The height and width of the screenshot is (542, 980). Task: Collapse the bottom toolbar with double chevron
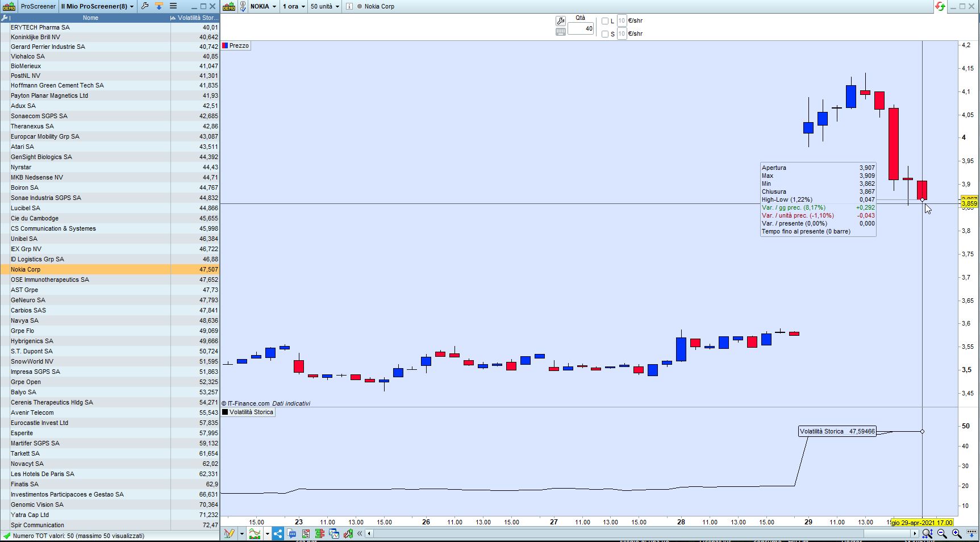[x=360, y=533]
